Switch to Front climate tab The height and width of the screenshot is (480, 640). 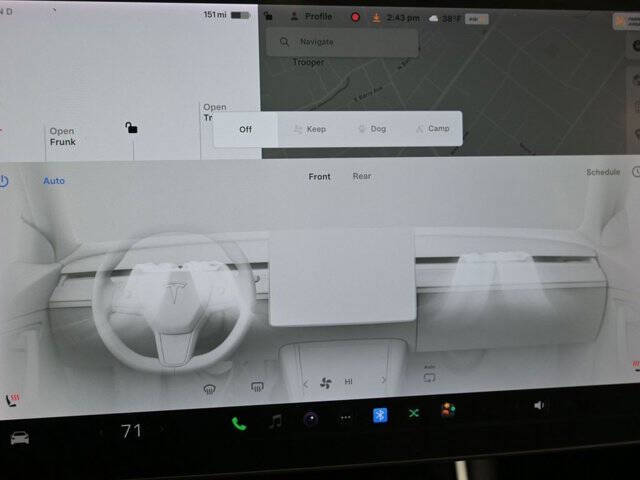319,177
